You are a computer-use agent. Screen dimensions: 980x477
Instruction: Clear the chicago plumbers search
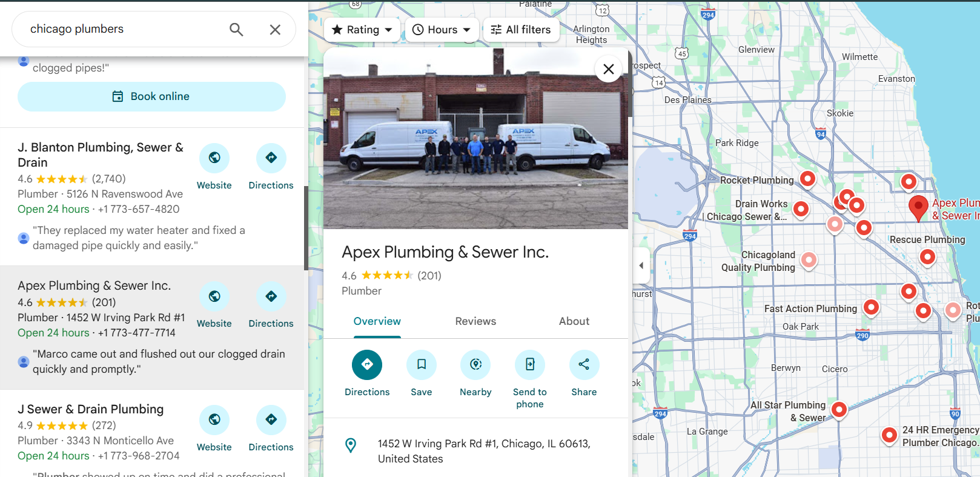point(275,29)
